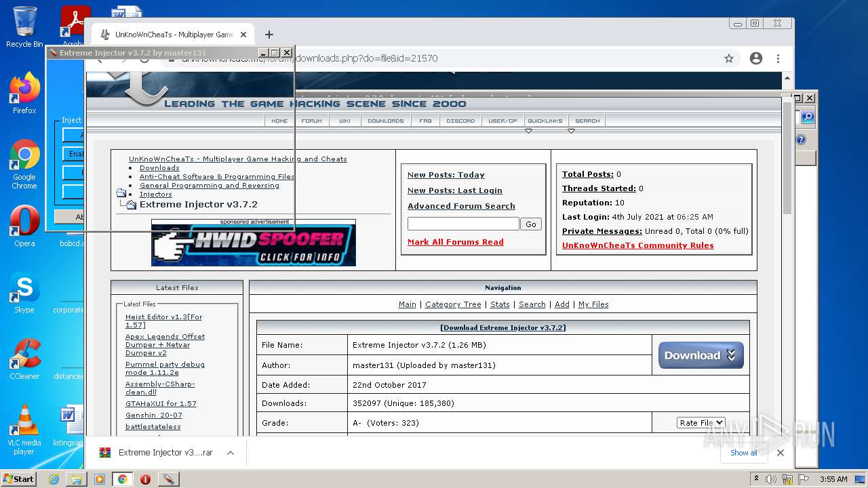
Task: Open the WinRAR file icon in downloads bar
Action: tap(105, 453)
